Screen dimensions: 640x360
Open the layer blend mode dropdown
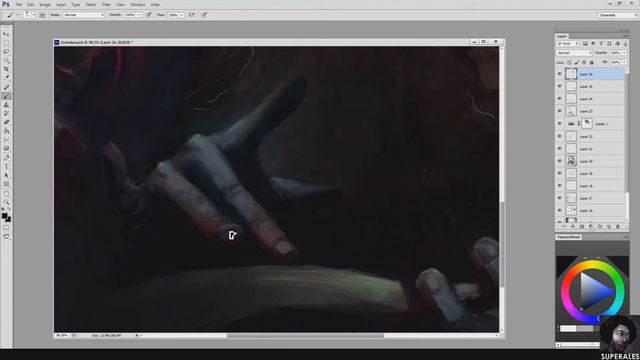574,53
